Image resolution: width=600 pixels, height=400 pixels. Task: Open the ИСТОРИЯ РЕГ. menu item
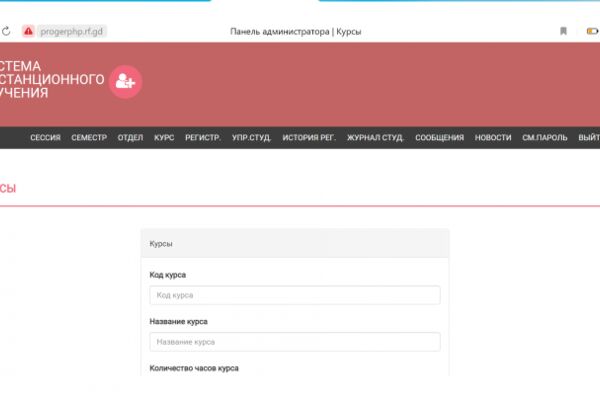[309, 137]
